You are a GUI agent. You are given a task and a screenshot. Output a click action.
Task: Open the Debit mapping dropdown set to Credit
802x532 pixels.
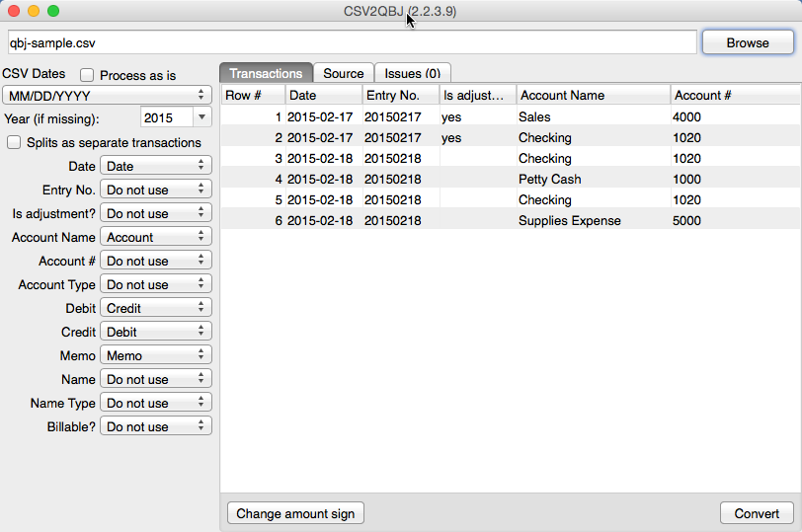point(155,308)
